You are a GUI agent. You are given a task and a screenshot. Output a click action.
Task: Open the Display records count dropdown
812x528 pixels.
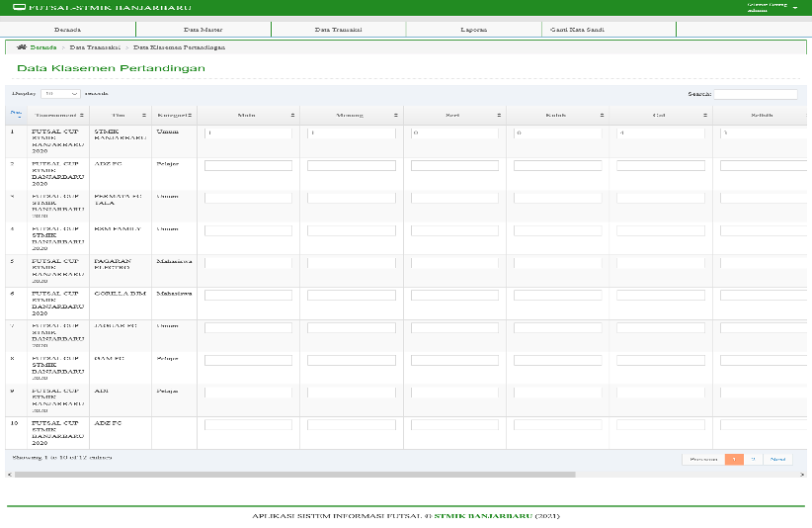[60, 94]
